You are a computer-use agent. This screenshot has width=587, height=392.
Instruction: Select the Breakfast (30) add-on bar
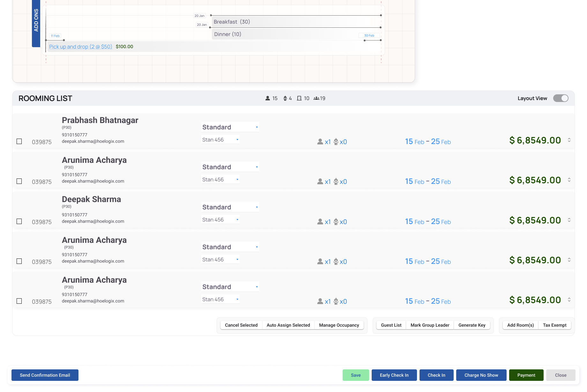coord(296,22)
